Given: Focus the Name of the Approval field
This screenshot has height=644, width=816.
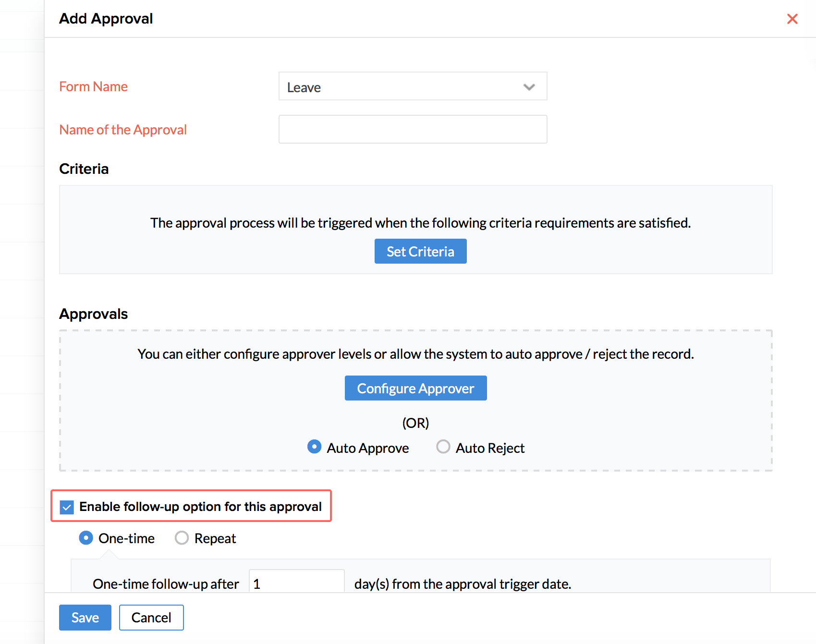Looking at the screenshot, I should 413,129.
